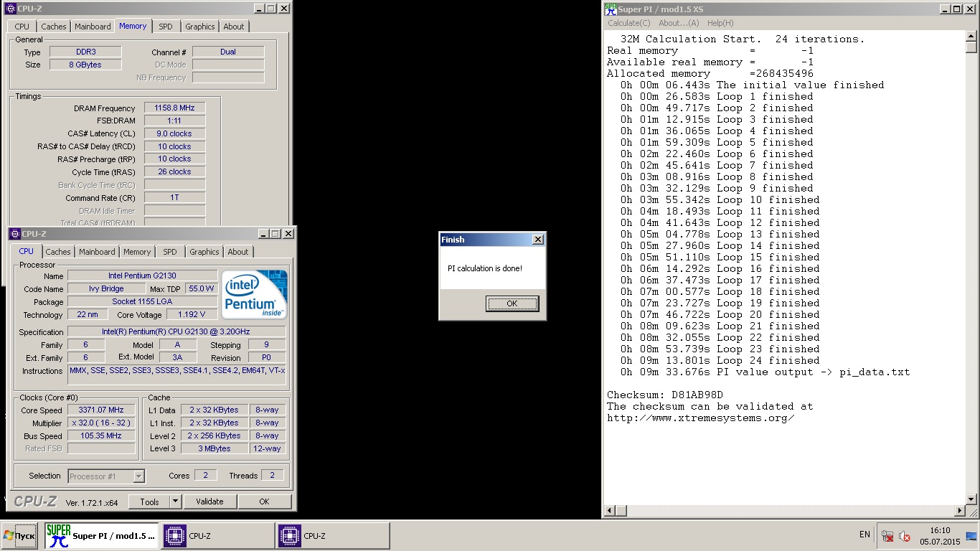Click OK button in CPU-Z window

pyautogui.click(x=264, y=501)
